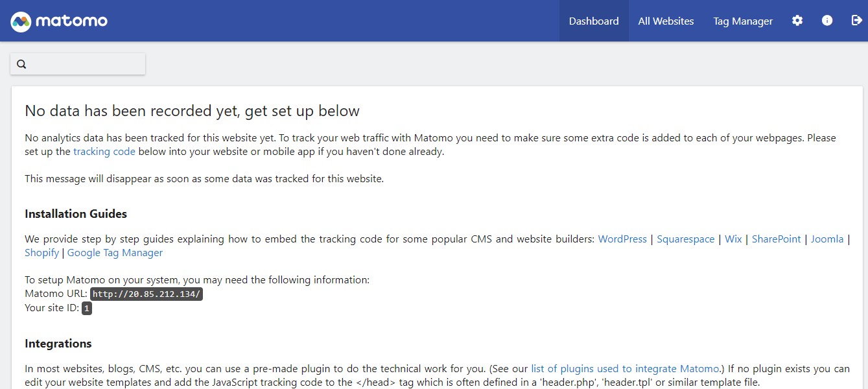Screen dimensions: 868x389
Task: Open the Dashboard menu
Action: coord(594,21)
